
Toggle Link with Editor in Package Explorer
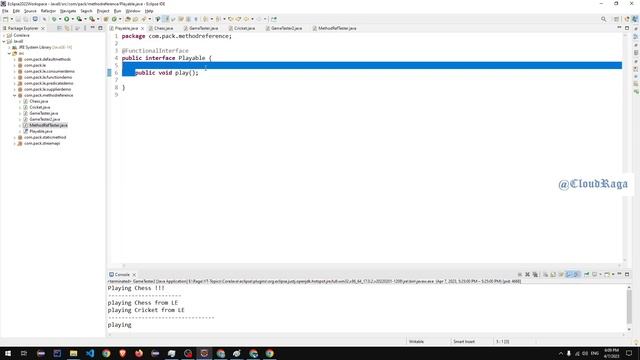(67, 28)
